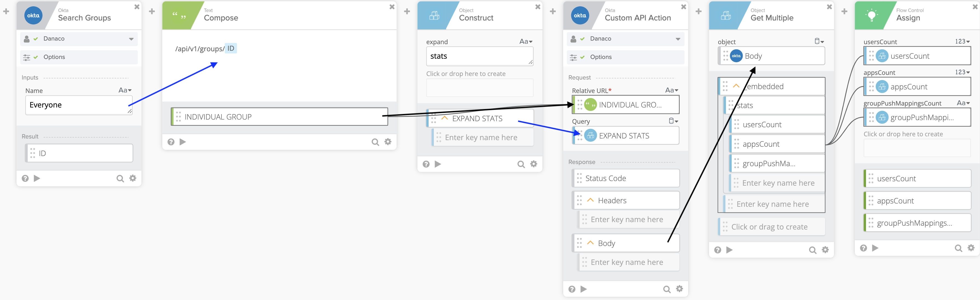The width and height of the screenshot is (980, 300).
Task: Run the Compose card with play icon
Action: 183,141
